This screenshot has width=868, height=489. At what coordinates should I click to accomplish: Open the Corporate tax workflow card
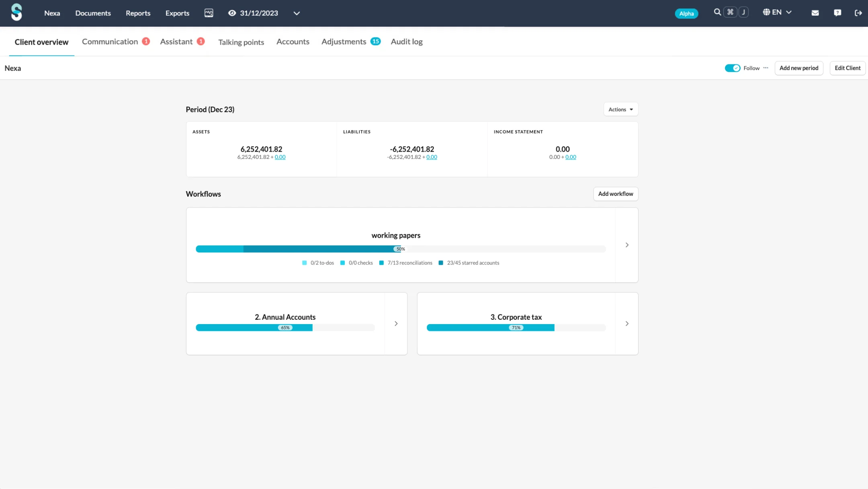[x=516, y=317]
